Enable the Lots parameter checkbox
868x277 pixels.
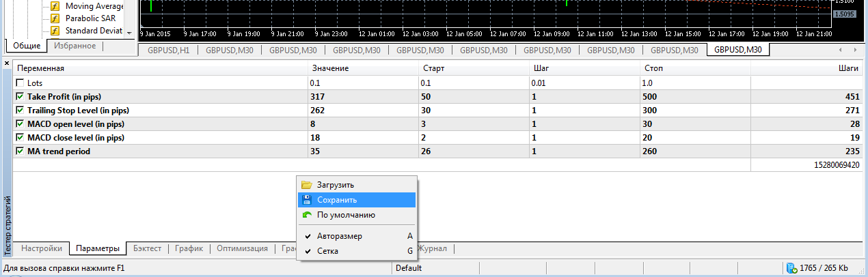tap(21, 83)
